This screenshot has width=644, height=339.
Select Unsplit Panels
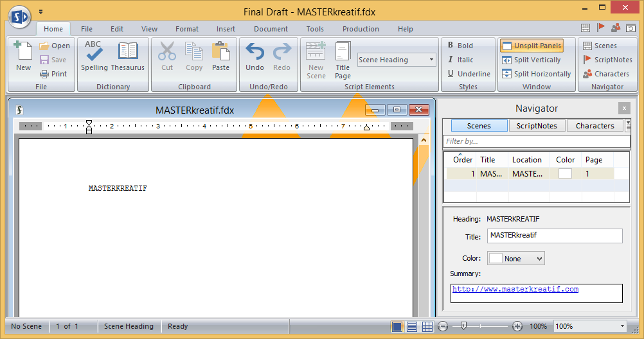(532, 46)
